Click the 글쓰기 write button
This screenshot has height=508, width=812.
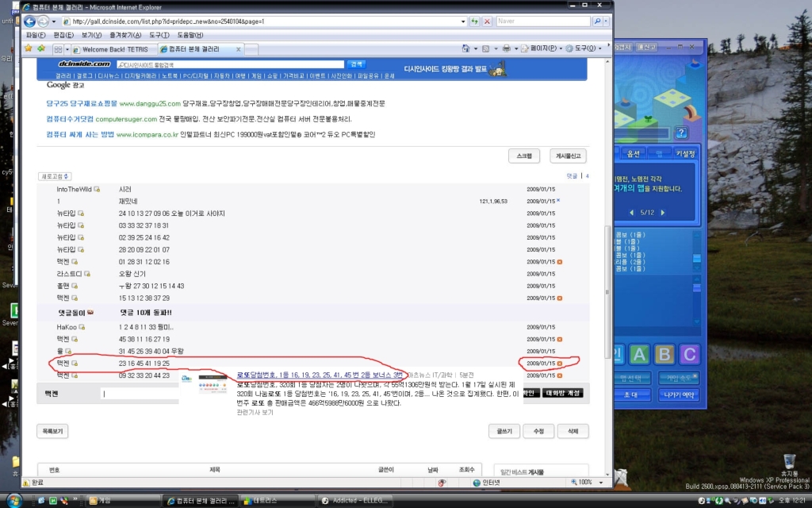pyautogui.click(x=504, y=431)
